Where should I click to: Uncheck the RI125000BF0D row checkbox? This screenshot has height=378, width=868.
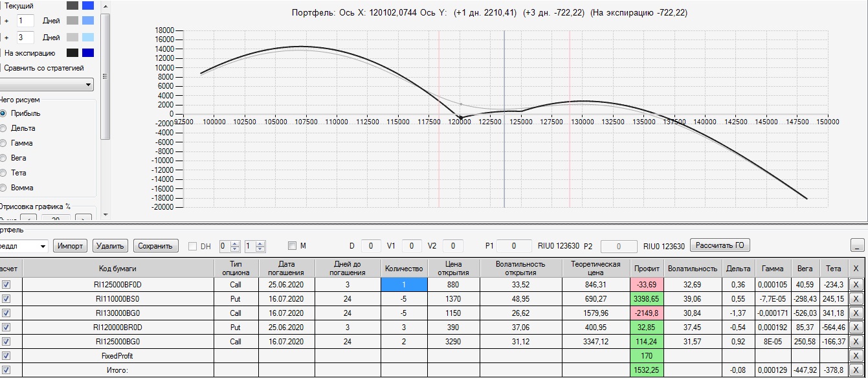[x=6, y=284]
